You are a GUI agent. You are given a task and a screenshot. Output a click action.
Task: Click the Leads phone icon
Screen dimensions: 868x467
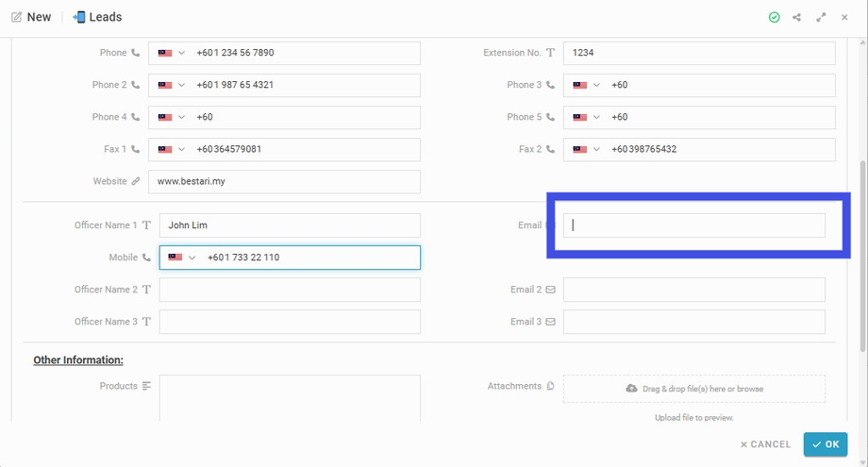[78, 17]
